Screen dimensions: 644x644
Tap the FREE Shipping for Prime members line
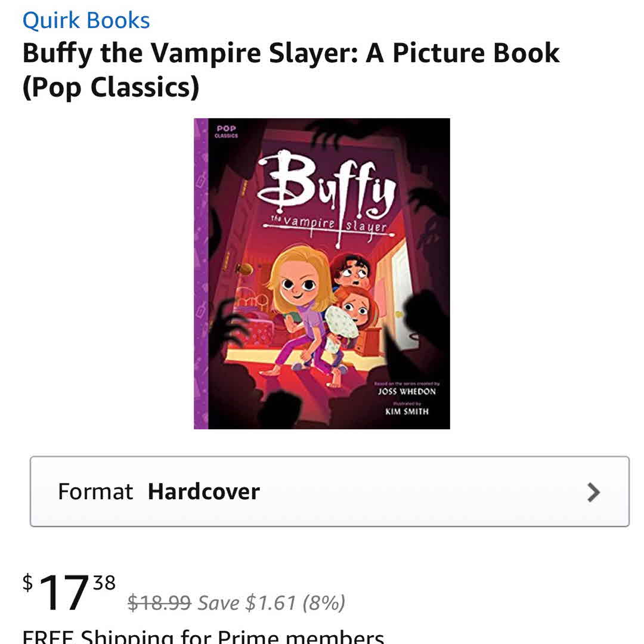tap(203, 636)
